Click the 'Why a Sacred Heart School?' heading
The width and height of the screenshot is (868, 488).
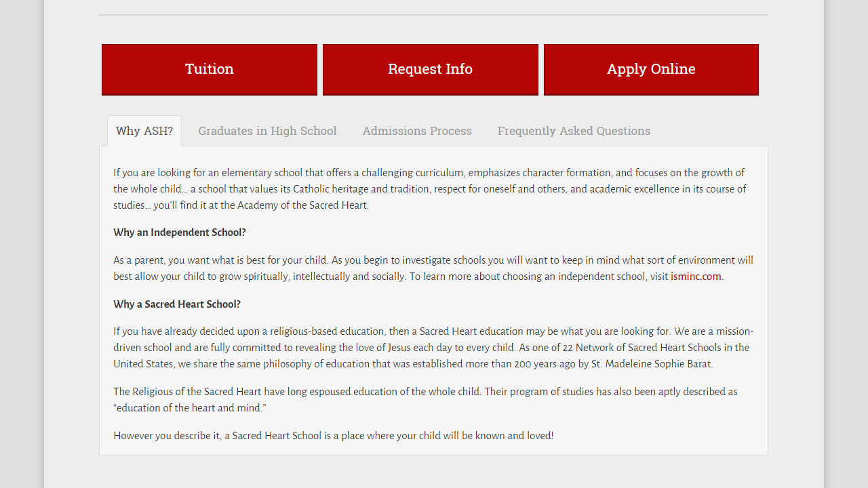(177, 304)
